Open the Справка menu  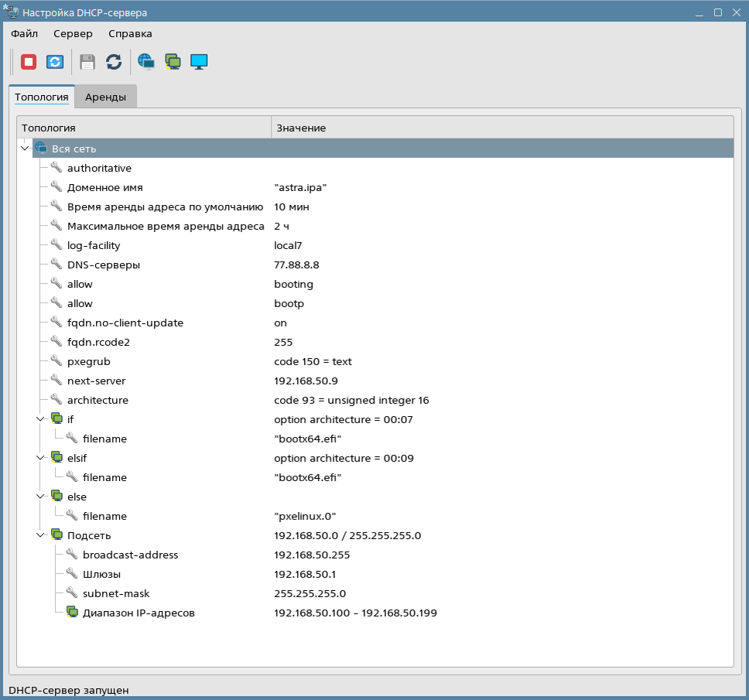(130, 34)
